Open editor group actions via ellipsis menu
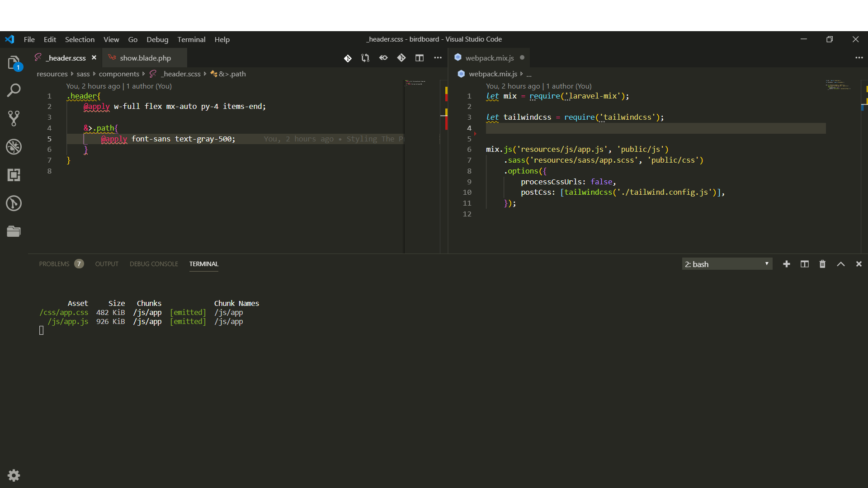The height and width of the screenshot is (488, 868). [x=438, y=58]
